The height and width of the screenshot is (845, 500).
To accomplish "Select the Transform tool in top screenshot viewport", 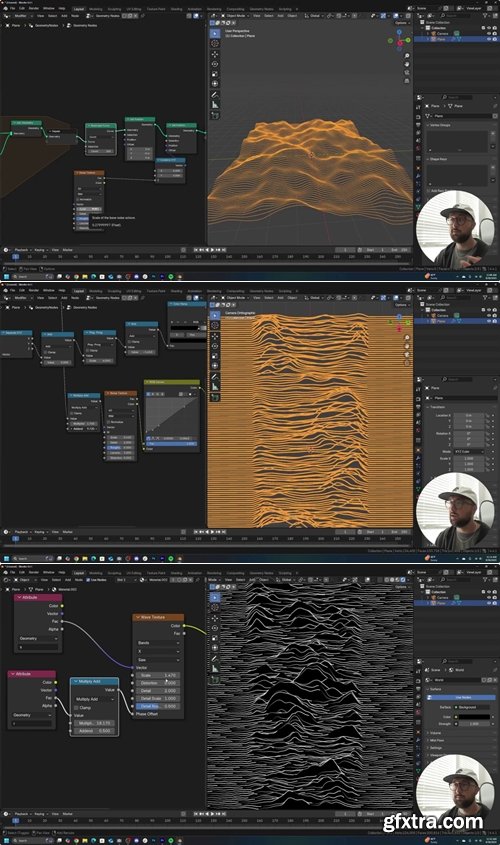I will click(215, 84).
